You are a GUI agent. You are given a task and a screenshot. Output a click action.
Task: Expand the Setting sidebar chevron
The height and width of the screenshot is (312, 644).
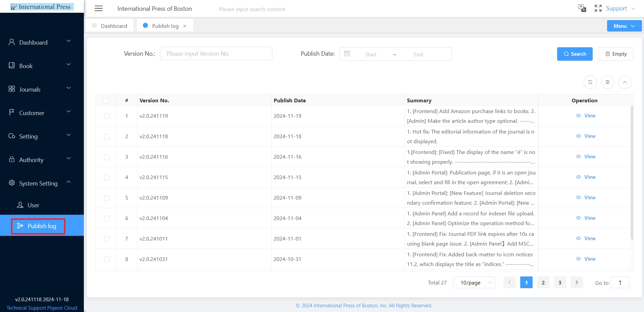(x=69, y=135)
